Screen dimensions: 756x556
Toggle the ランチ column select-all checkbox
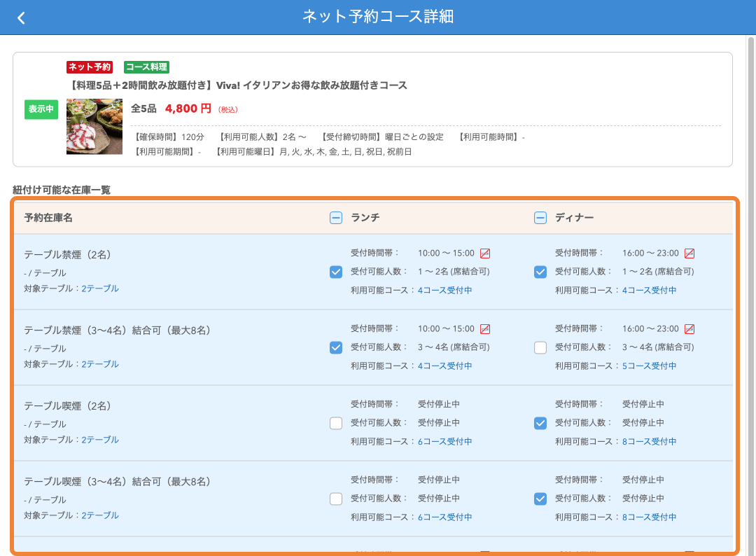click(x=336, y=218)
